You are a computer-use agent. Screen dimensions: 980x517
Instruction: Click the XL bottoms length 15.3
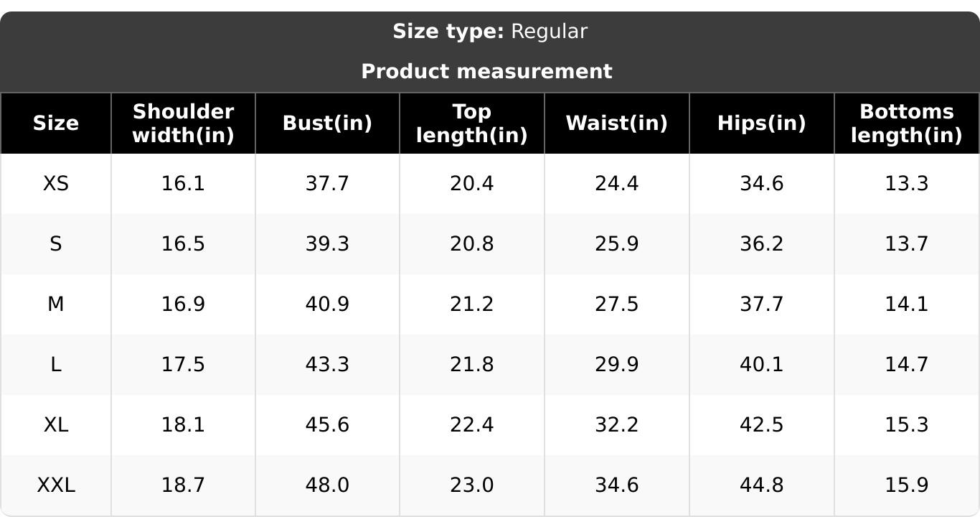point(907,425)
